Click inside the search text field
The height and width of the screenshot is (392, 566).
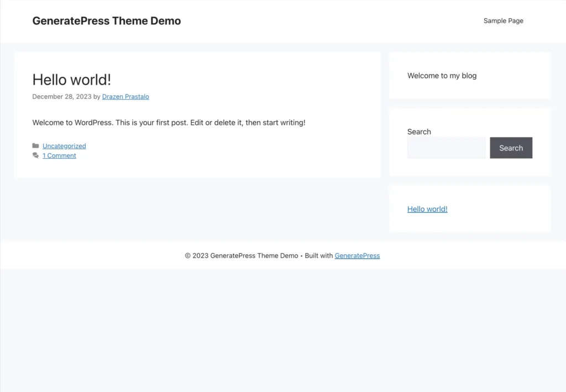[x=446, y=148]
